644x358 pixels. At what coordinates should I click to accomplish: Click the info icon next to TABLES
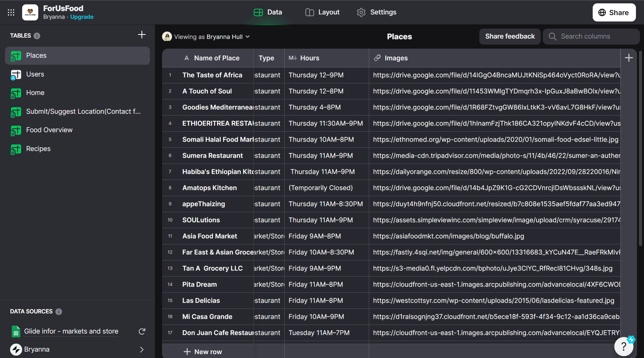[37, 36]
